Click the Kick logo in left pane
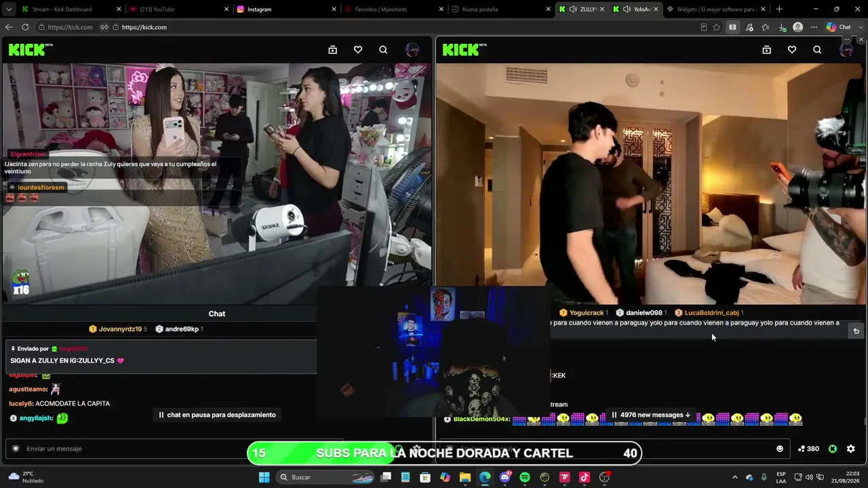This screenshot has height=488, width=868. click(x=31, y=49)
